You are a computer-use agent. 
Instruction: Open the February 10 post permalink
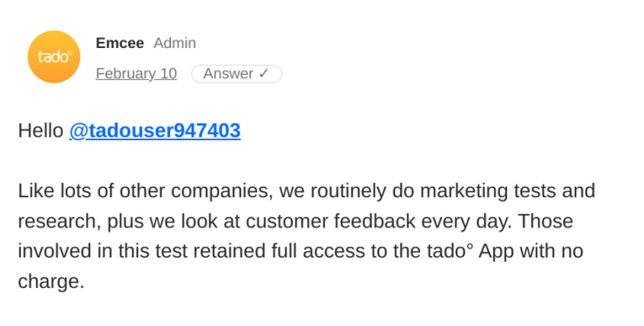pos(136,73)
